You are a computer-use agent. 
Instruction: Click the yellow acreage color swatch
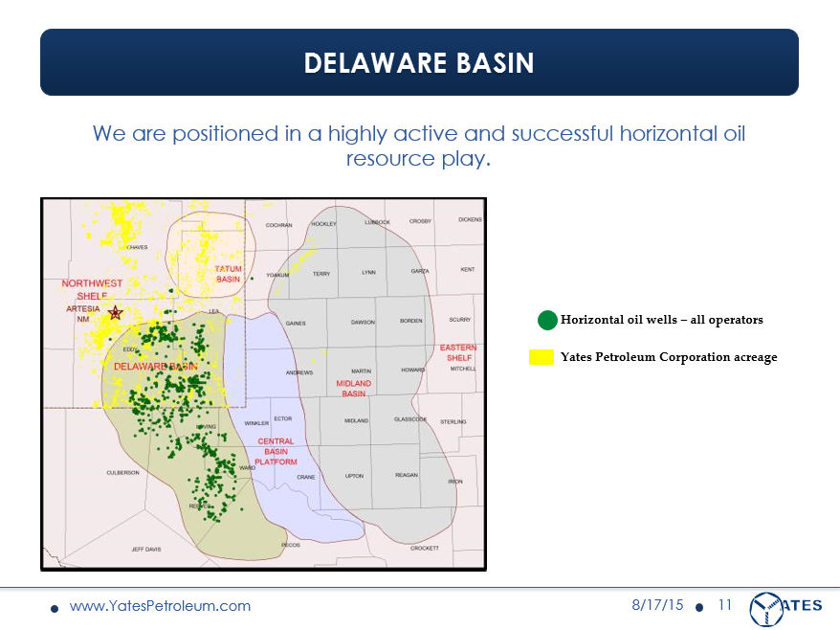click(542, 356)
